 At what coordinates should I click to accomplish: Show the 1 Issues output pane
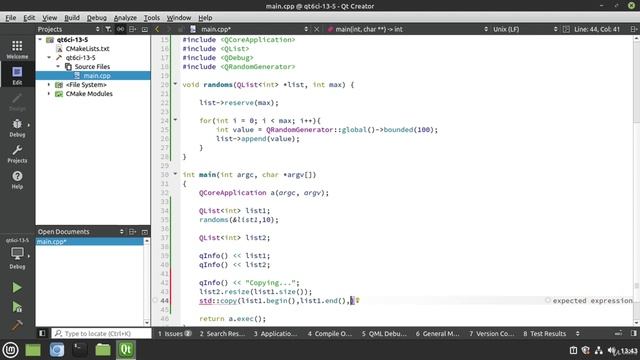[x=174, y=333]
